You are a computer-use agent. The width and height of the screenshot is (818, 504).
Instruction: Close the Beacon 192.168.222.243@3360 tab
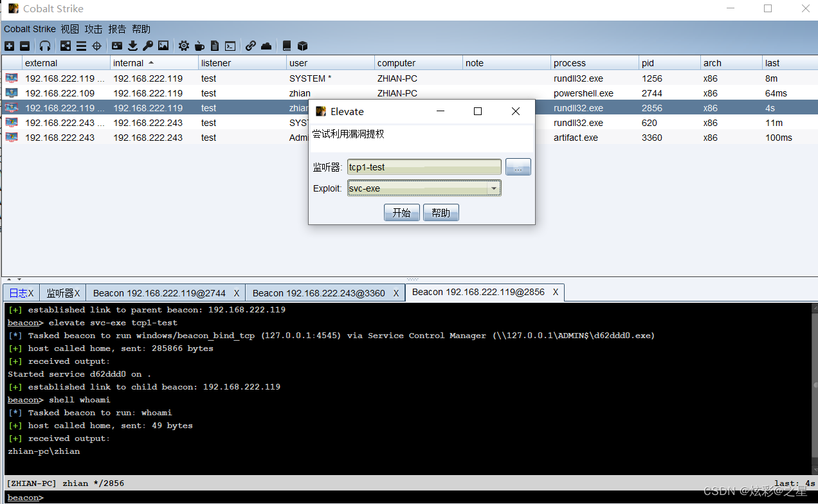396,293
